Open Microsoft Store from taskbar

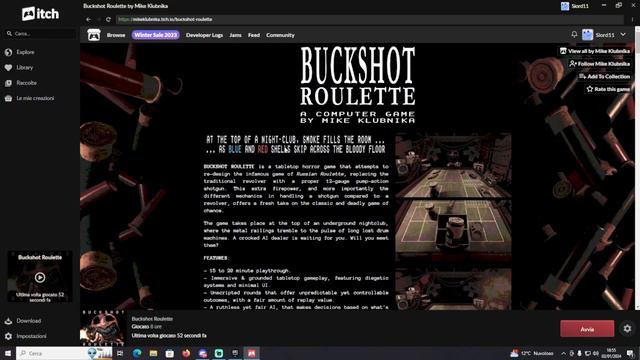170,353
